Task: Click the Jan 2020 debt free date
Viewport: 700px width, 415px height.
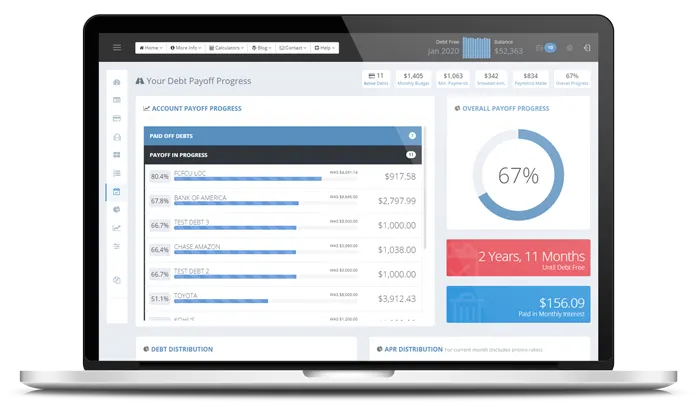Action: [443, 51]
